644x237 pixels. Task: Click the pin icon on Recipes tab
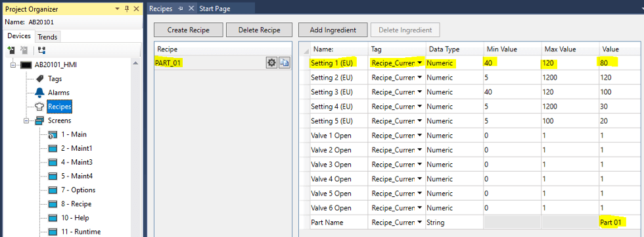[181, 8]
